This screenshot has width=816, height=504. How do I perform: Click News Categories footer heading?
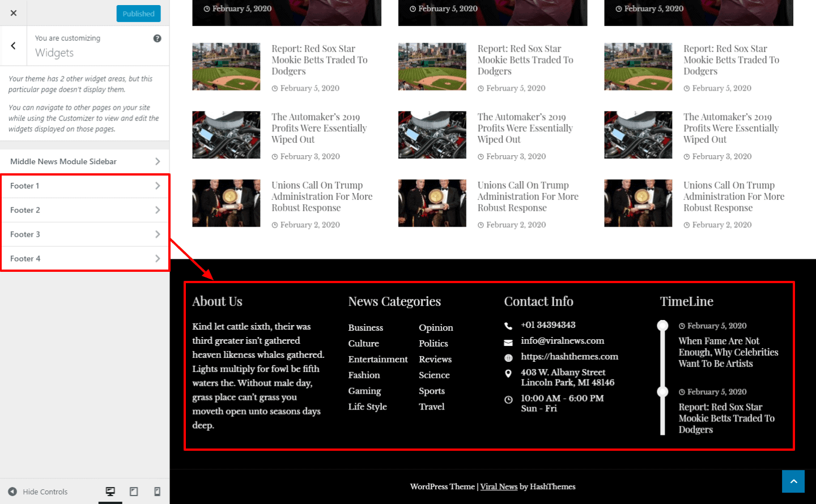point(394,302)
